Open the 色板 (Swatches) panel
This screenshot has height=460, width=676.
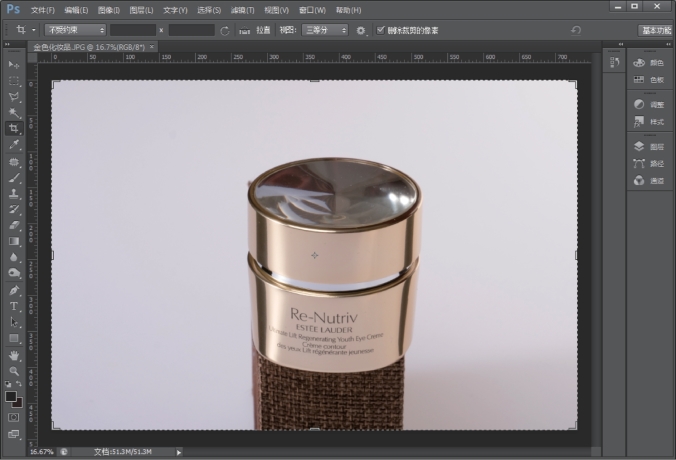(x=648, y=80)
